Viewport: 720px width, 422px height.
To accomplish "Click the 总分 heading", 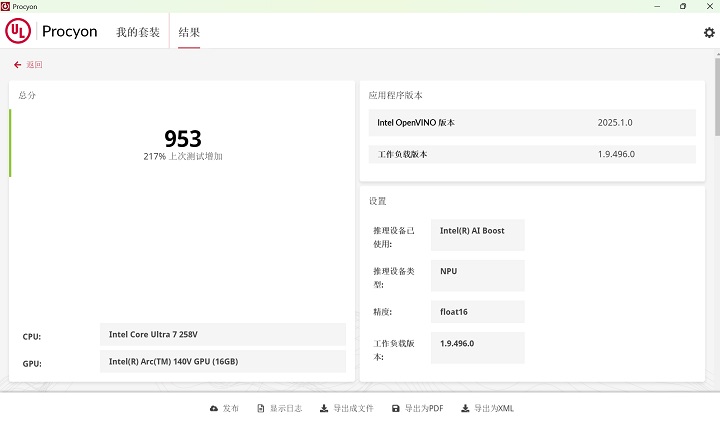I will 27,95.
